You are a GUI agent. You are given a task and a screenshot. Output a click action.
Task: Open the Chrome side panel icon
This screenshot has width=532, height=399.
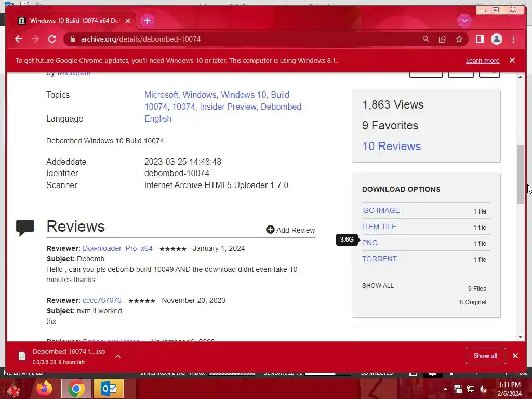tap(480, 39)
